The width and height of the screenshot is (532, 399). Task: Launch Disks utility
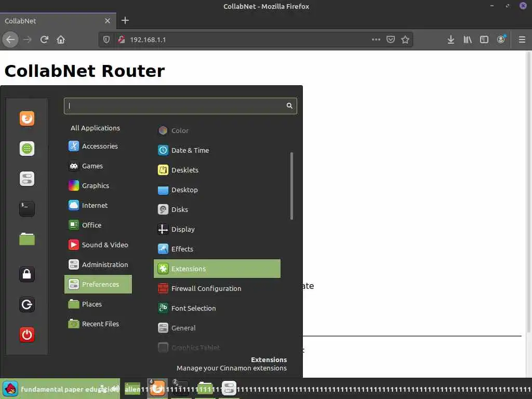(217, 209)
